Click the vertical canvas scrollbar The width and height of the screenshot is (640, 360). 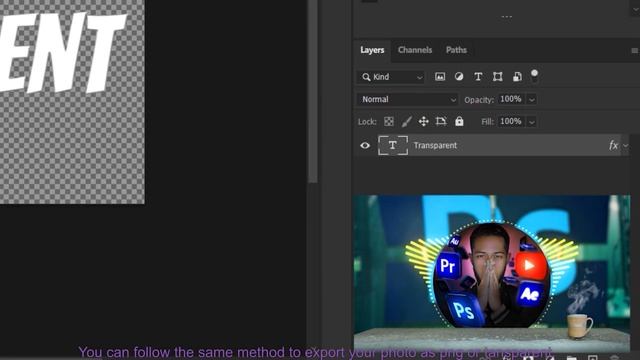[x=313, y=92]
